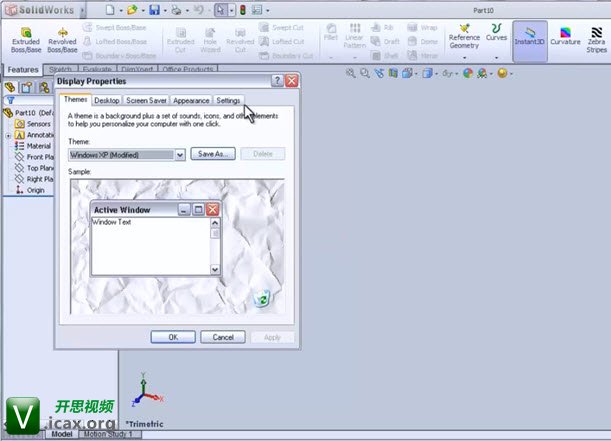Click the Previous View icon

pyautogui.click(x=379, y=73)
